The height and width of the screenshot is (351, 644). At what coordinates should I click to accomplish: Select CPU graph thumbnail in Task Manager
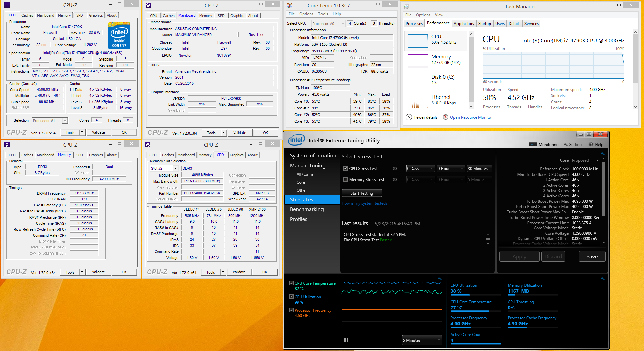pyautogui.click(x=417, y=41)
